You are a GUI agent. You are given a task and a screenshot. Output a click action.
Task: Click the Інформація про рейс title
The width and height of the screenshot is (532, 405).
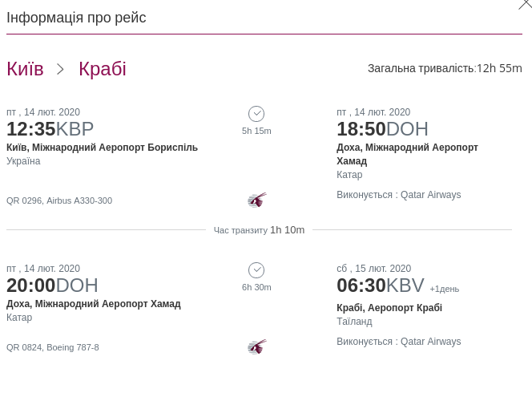tap(76, 18)
